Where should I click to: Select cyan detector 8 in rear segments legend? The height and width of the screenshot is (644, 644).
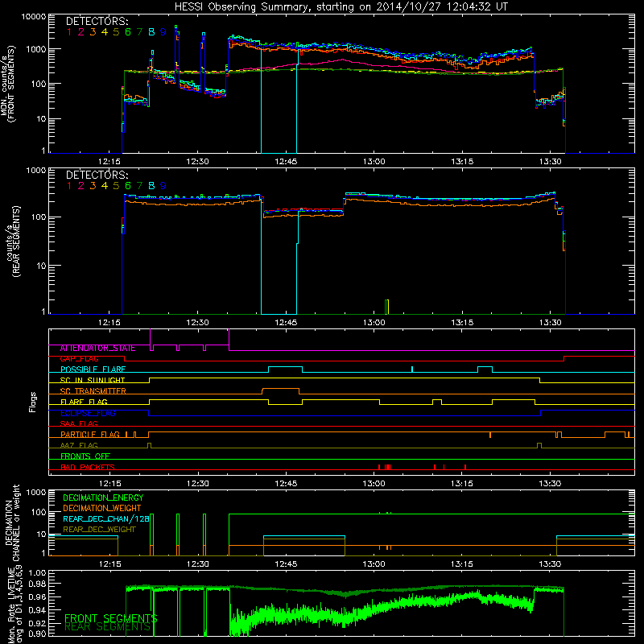tap(151, 186)
